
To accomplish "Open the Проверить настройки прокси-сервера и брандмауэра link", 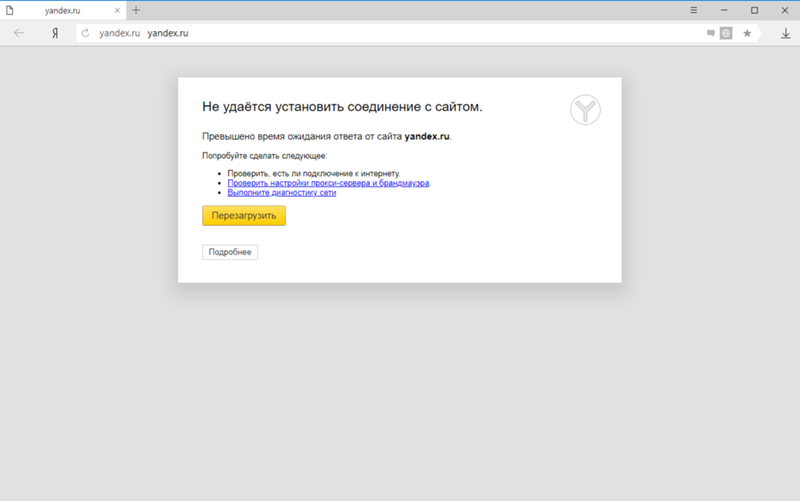I will click(x=328, y=183).
